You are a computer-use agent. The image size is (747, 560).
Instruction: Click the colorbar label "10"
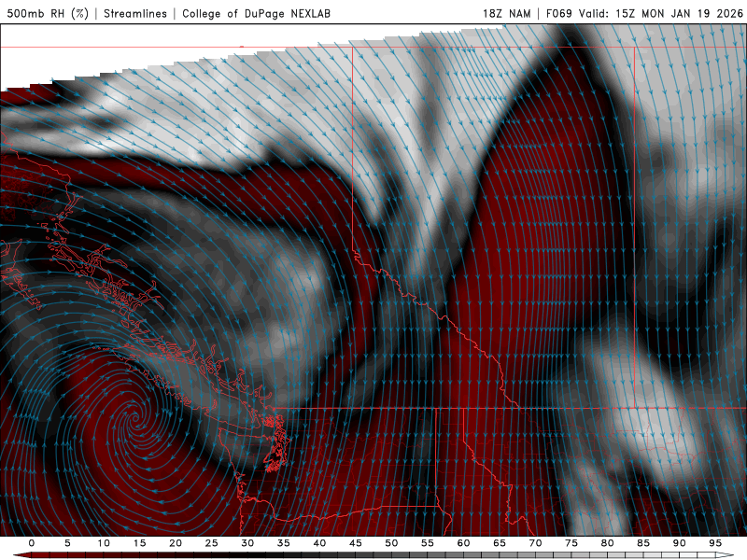[104, 543]
